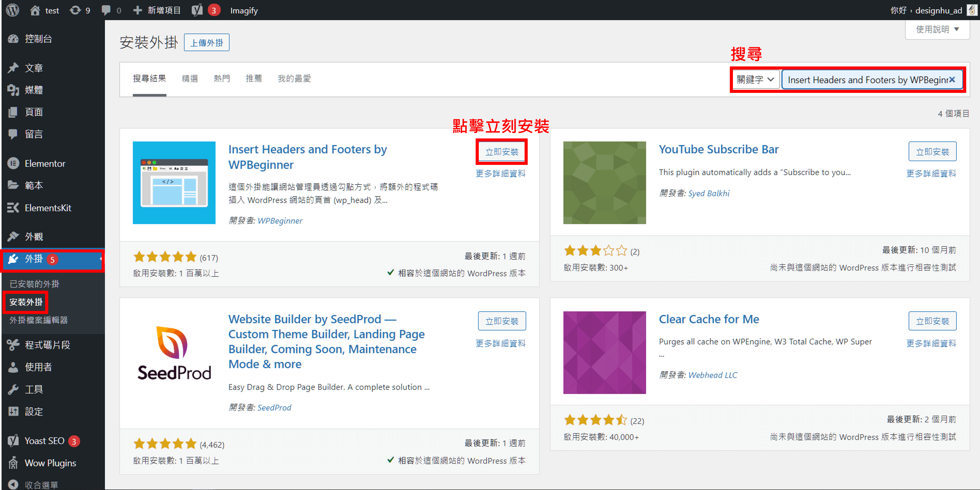The width and height of the screenshot is (980, 490).
Task: Switch to the 我的最愛 tab
Action: [x=294, y=79]
